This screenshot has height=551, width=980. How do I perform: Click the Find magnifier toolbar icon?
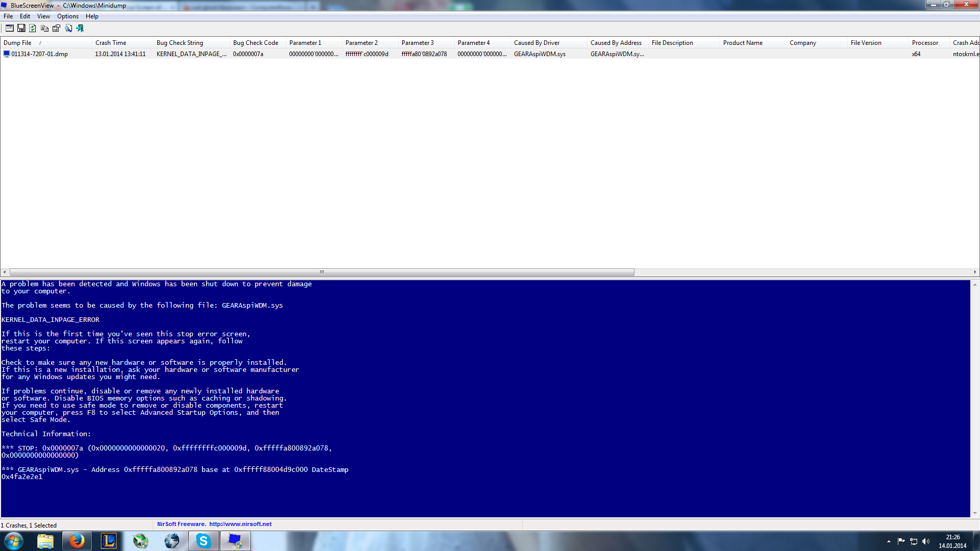click(68, 28)
